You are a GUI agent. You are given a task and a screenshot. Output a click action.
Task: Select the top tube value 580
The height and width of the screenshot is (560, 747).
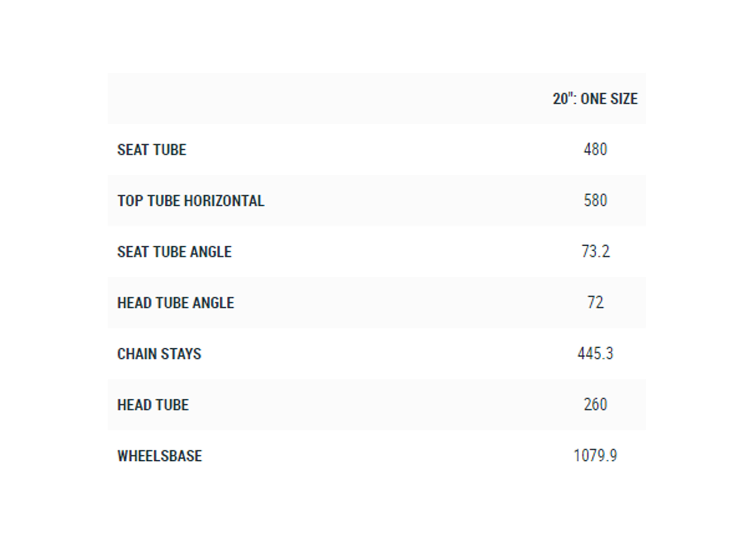pyautogui.click(x=595, y=201)
